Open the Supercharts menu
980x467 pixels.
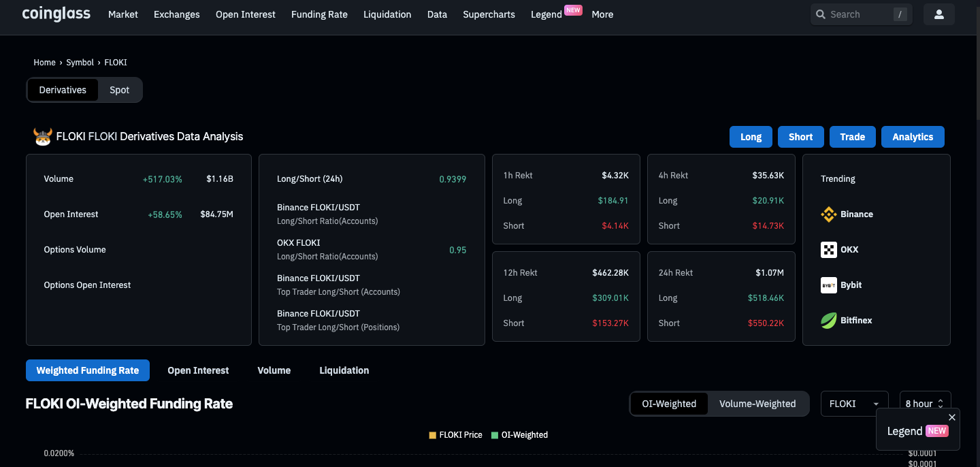tap(489, 14)
